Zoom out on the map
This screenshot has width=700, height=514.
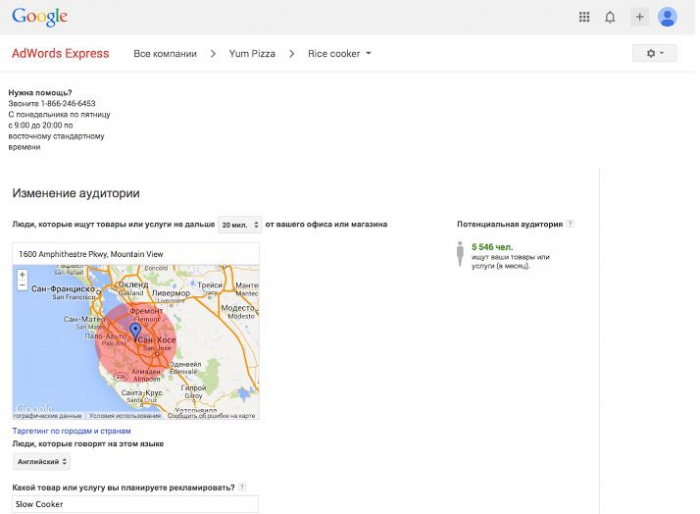22,285
